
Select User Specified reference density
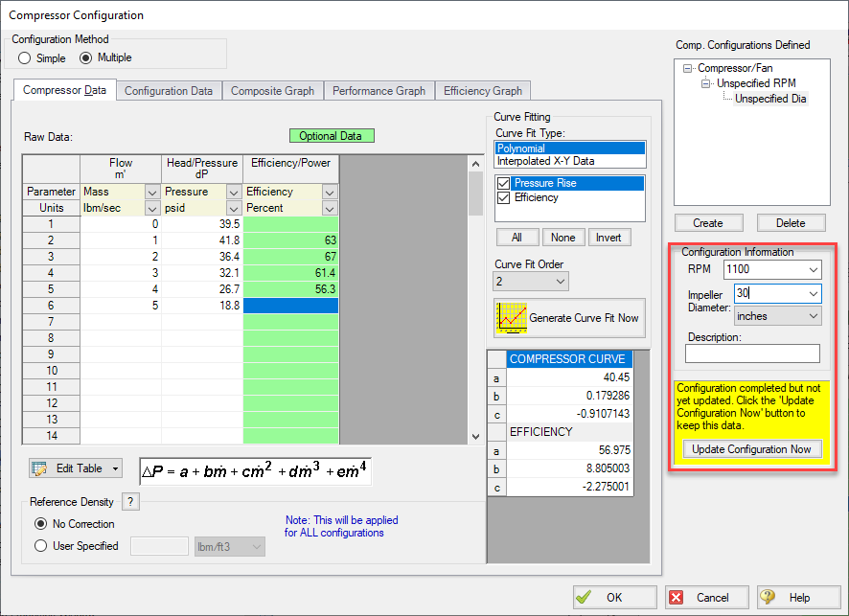(x=41, y=546)
